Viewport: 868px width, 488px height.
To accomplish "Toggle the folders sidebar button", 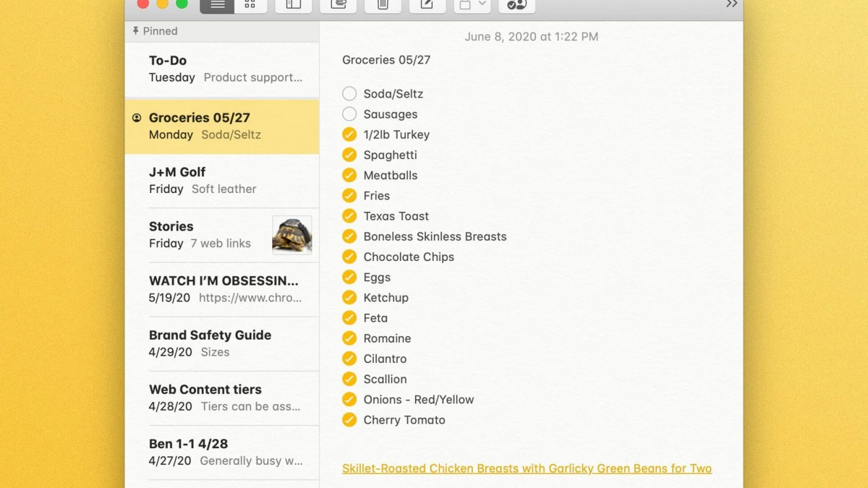I will click(293, 5).
